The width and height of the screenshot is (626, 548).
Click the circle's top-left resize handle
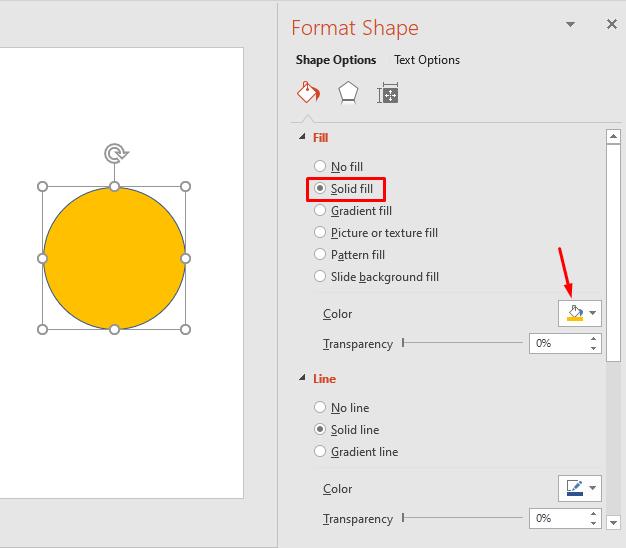coord(42,186)
